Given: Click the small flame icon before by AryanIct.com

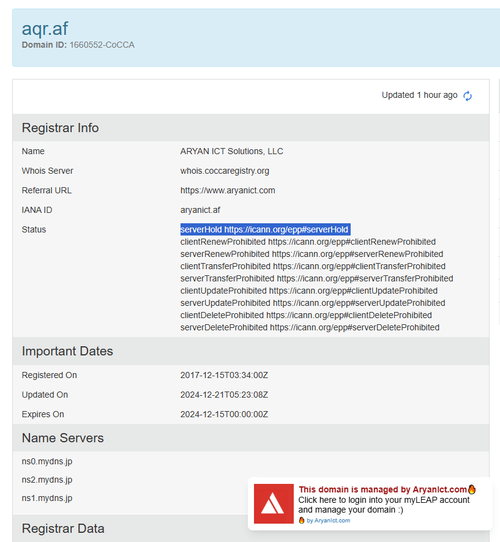Looking at the screenshot, I should point(302,520).
